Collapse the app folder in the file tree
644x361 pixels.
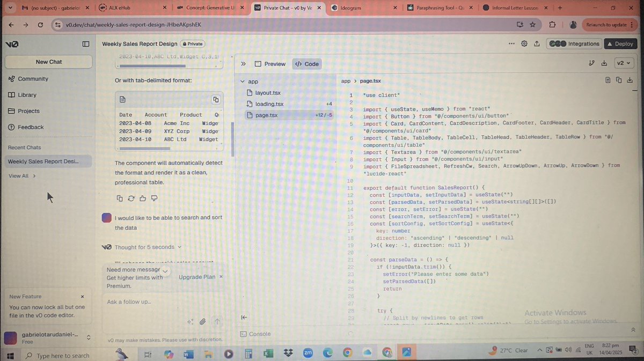(243, 81)
